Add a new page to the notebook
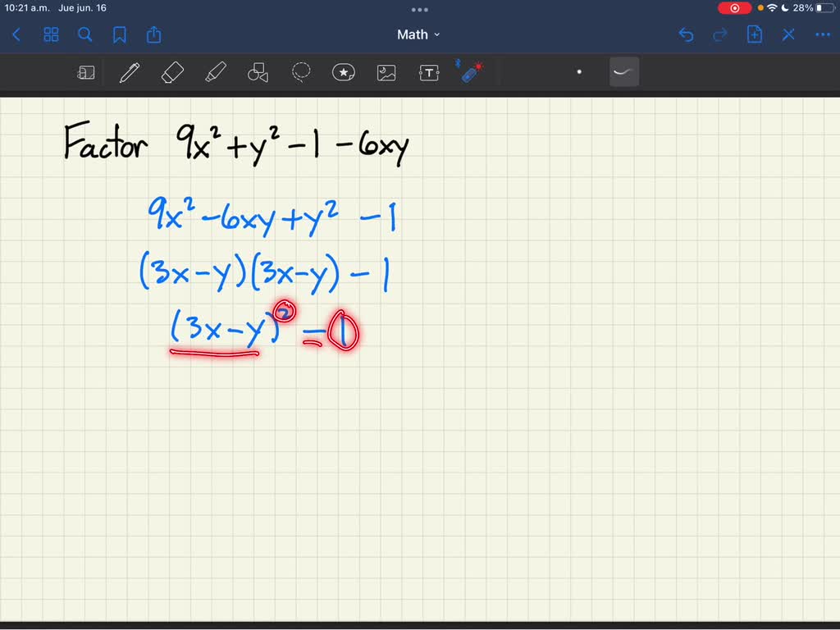The height and width of the screenshot is (630, 840). pos(754,34)
